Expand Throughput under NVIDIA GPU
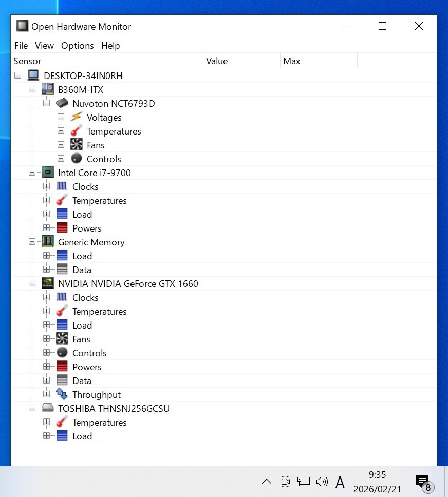Image resolution: width=448 pixels, height=497 pixels. (x=47, y=394)
